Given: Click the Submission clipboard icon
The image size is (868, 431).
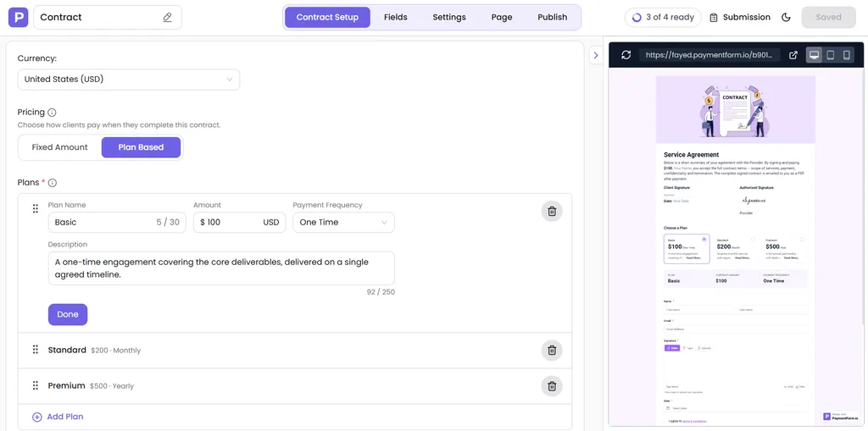Looking at the screenshot, I should pos(714,18).
